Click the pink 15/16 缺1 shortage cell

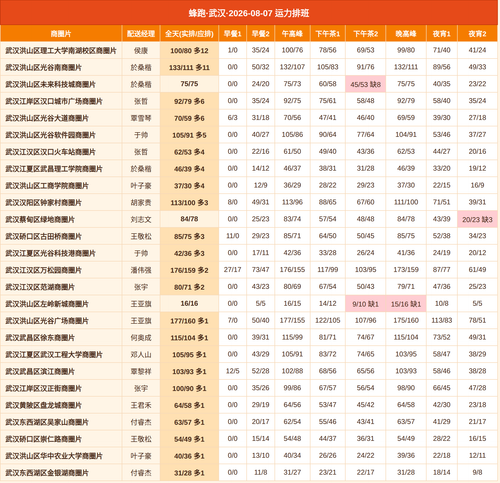click(x=406, y=304)
